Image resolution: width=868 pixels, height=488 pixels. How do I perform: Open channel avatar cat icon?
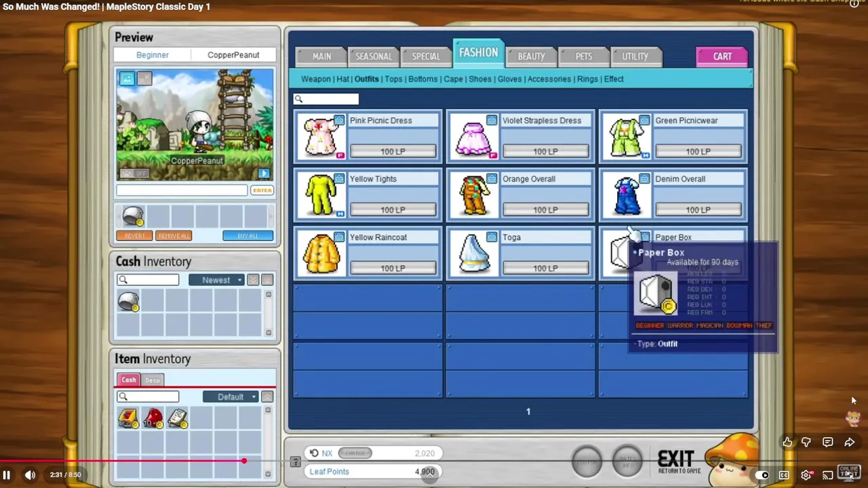(853, 418)
